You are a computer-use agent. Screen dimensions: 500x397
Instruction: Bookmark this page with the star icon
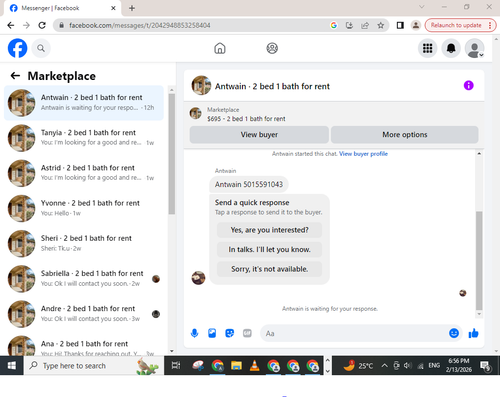coord(381,25)
